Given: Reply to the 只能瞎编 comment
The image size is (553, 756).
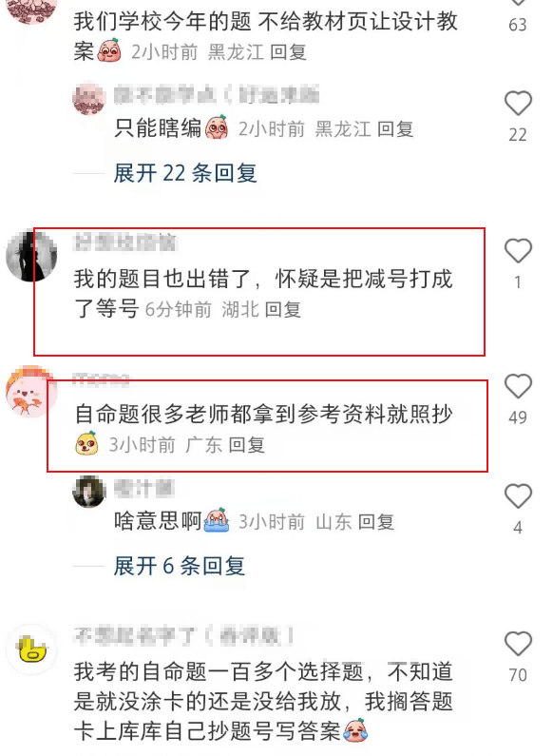Looking at the screenshot, I should 395,129.
